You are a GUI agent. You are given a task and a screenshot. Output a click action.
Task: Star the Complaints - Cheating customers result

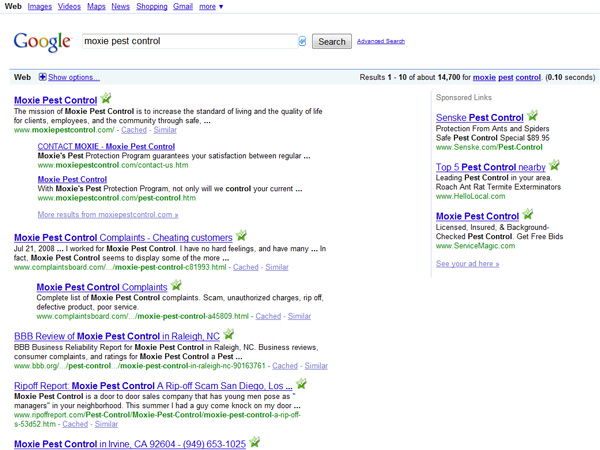pos(241,235)
